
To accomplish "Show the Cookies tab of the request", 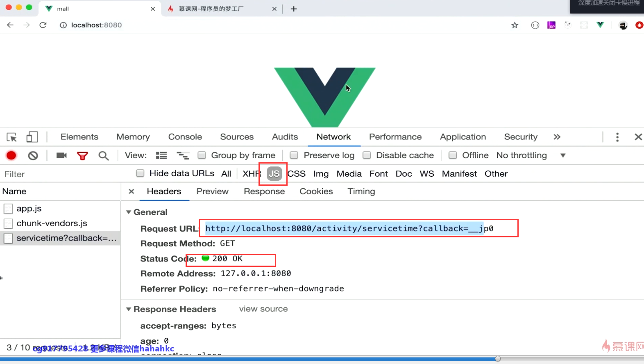I will point(316,191).
